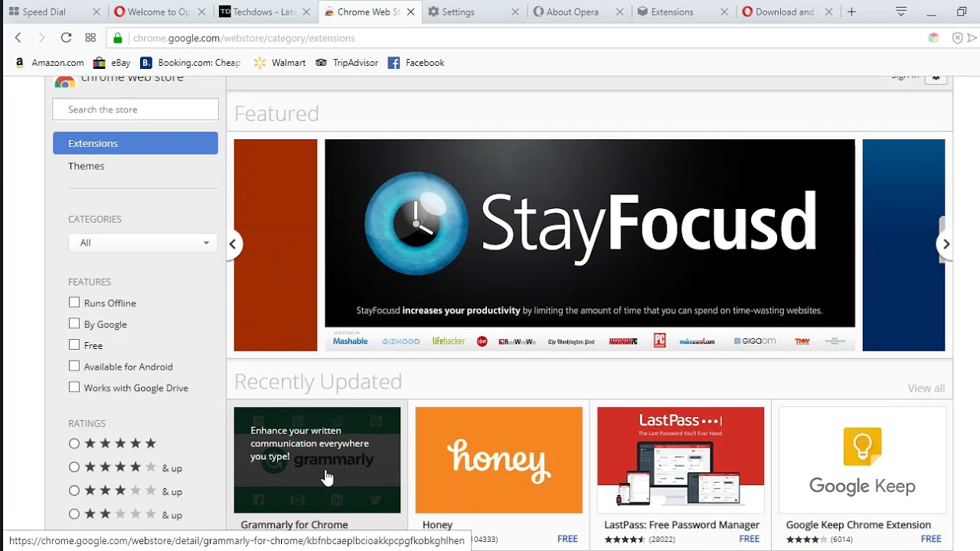Open the All categories dropdown
The image size is (980, 551).
pyautogui.click(x=142, y=243)
